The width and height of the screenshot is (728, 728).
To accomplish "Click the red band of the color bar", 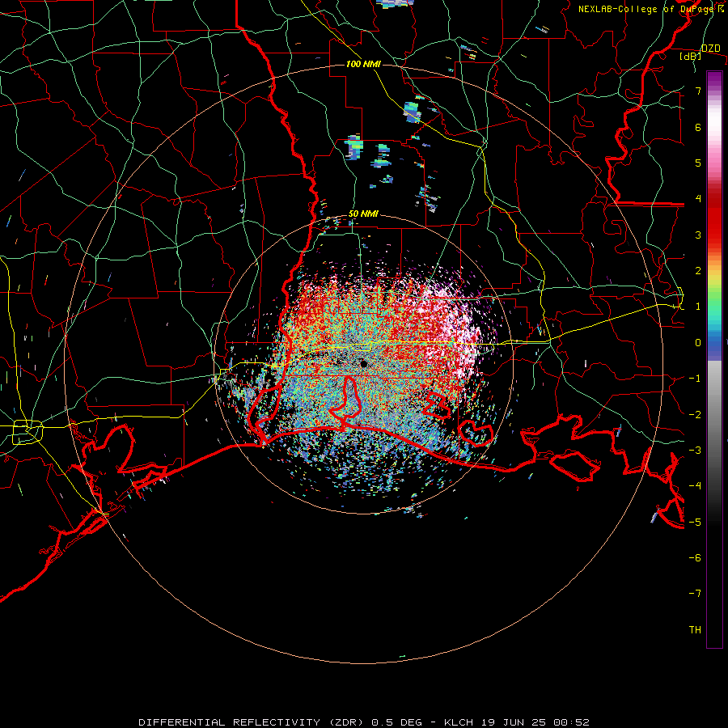I will (x=714, y=218).
